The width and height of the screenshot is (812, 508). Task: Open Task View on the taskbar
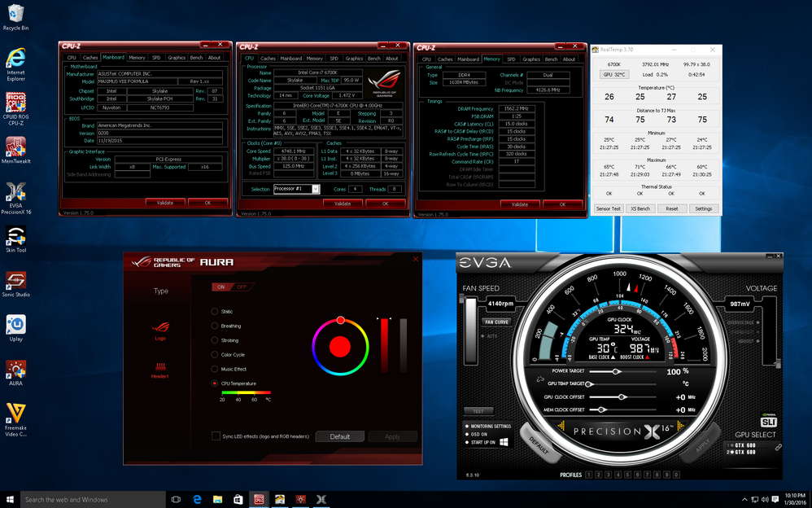pos(176,500)
